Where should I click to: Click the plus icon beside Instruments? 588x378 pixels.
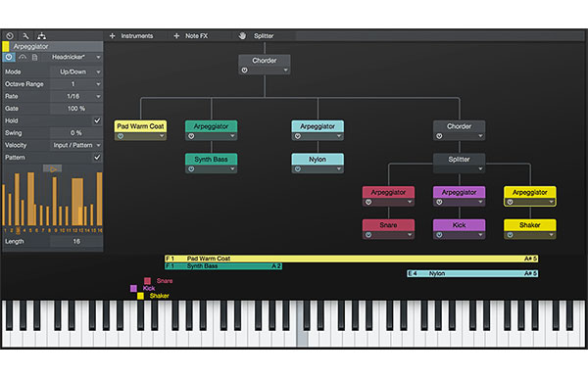112,36
